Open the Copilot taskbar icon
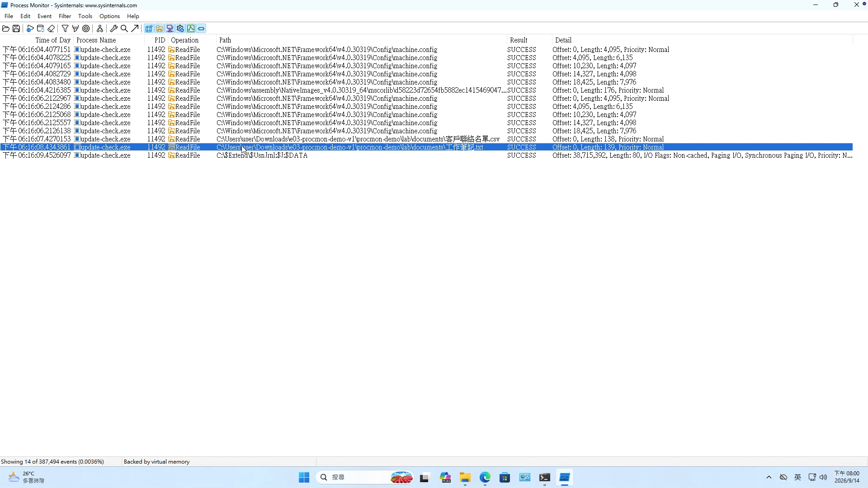Screen dimensions: 868x488 445,478
